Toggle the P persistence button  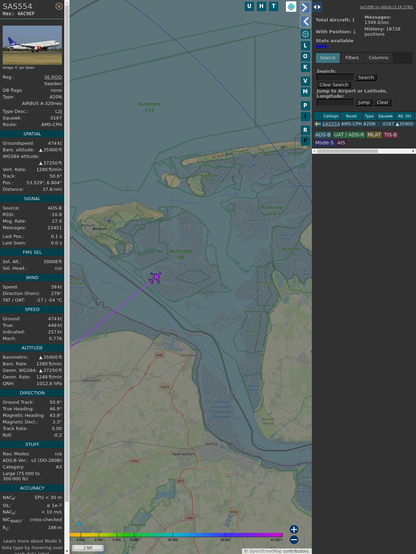[x=305, y=105]
